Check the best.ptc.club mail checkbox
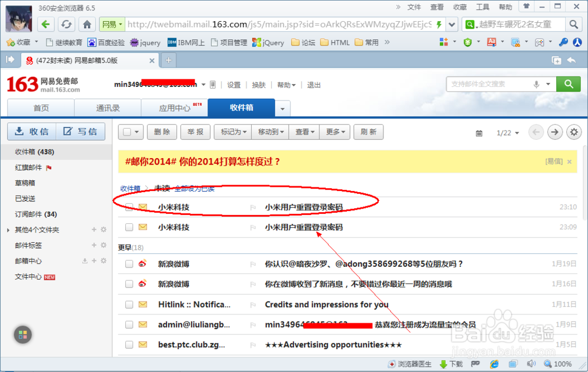The height and width of the screenshot is (372, 588). coord(129,344)
